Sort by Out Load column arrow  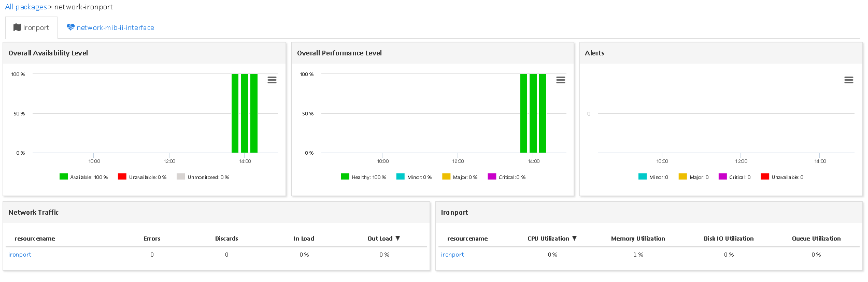point(398,239)
